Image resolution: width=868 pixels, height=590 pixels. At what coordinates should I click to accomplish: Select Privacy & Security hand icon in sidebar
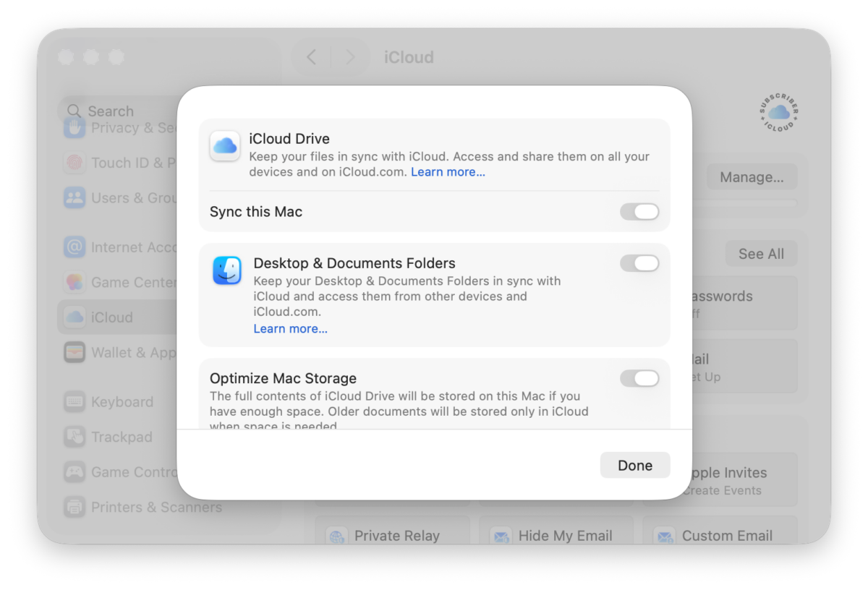[x=75, y=128]
